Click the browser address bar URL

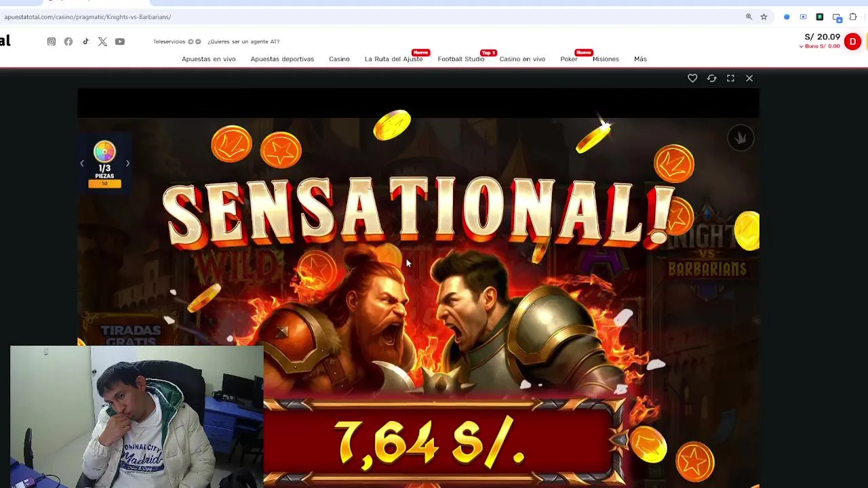87,17
